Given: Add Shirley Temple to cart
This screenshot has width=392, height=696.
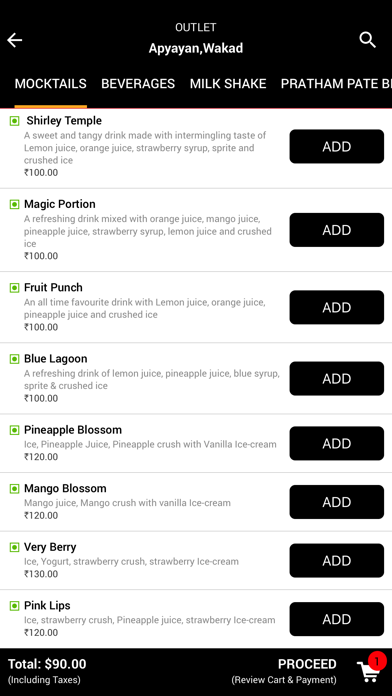Looking at the screenshot, I should (337, 146).
